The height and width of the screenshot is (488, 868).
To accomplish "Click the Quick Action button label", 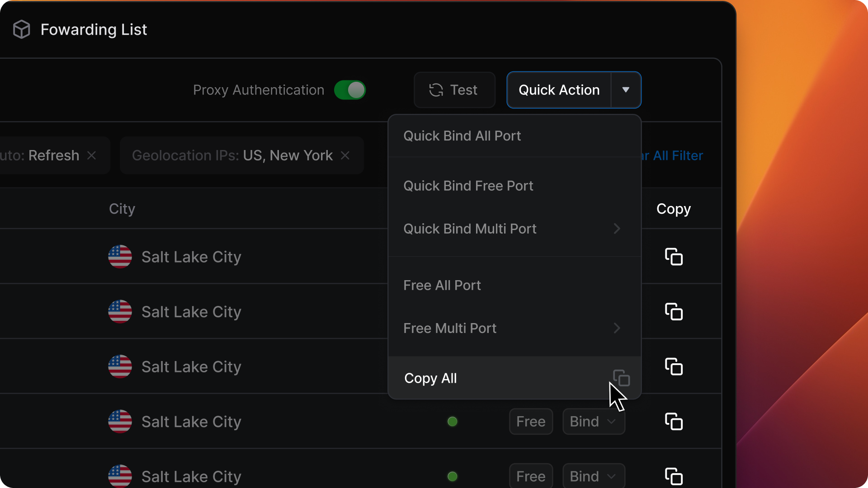I will pos(559,90).
